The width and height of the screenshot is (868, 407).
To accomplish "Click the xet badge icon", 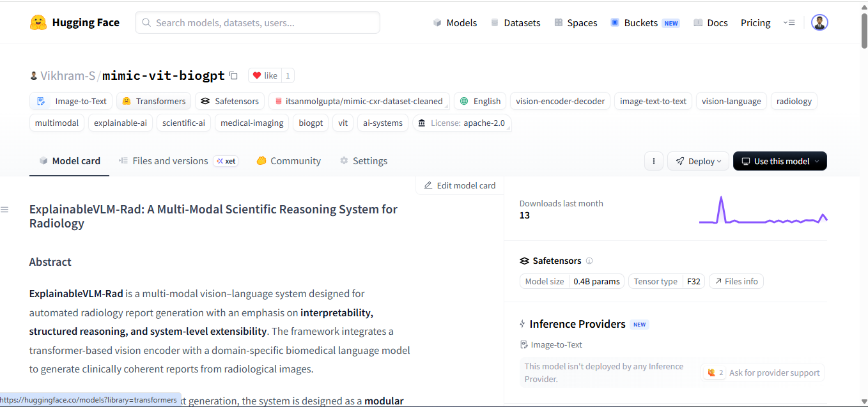I will [x=226, y=161].
